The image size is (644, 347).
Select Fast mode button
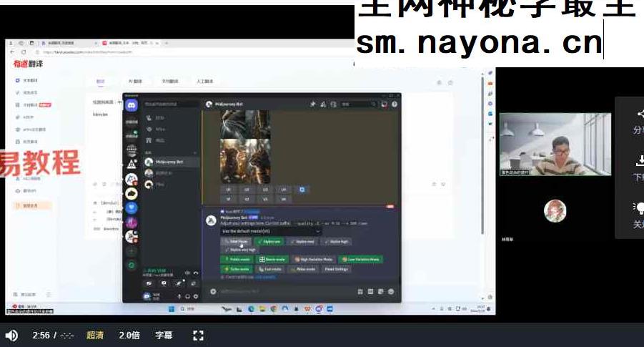coord(270,269)
